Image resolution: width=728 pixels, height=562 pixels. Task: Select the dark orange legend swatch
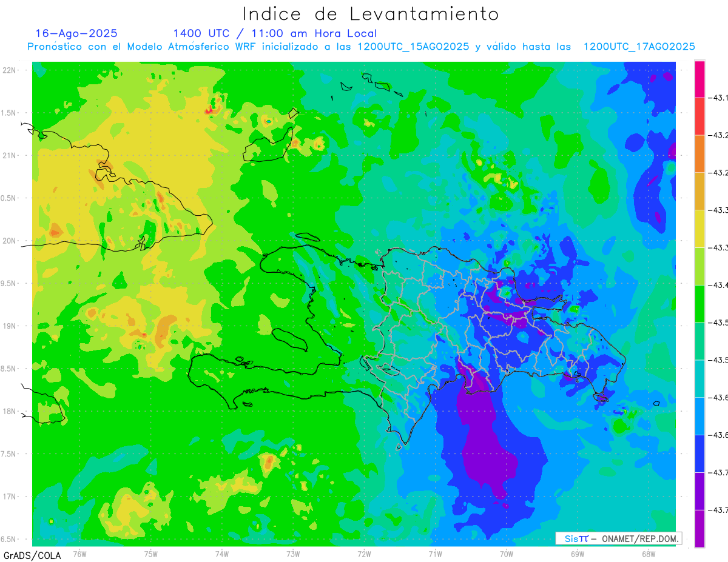[x=699, y=153]
